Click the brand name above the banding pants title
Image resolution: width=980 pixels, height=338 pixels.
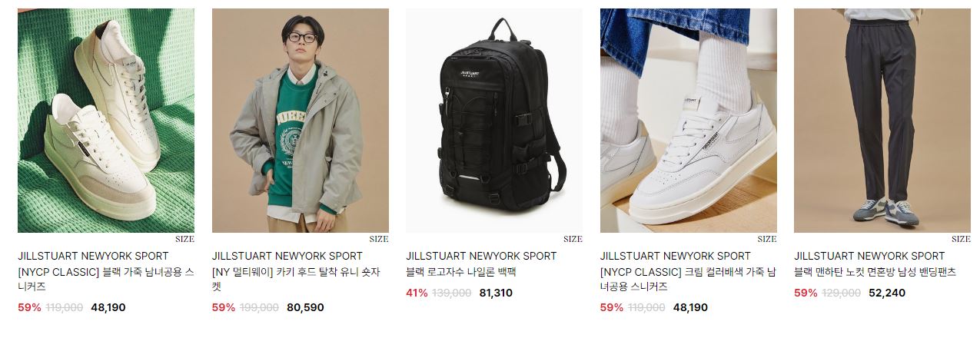pos(869,256)
